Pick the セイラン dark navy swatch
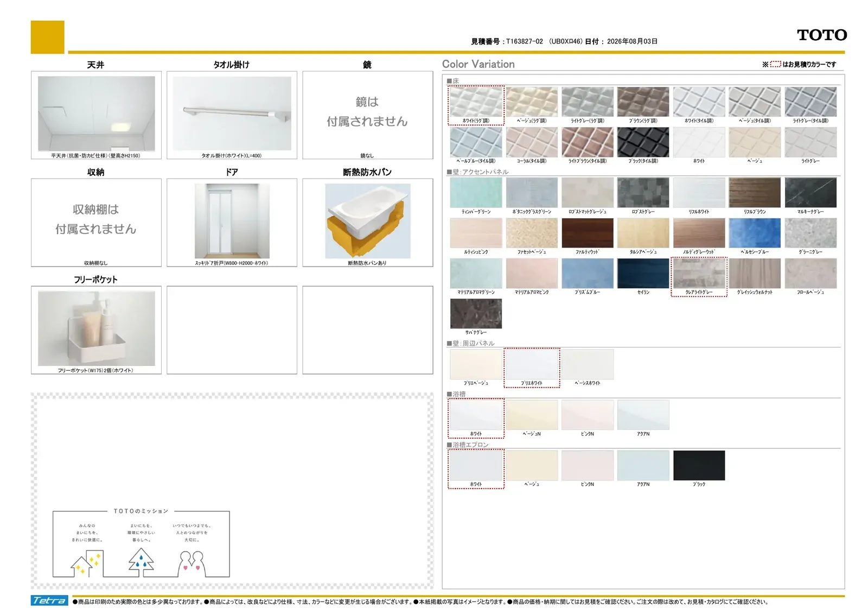 (x=643, y=273)
